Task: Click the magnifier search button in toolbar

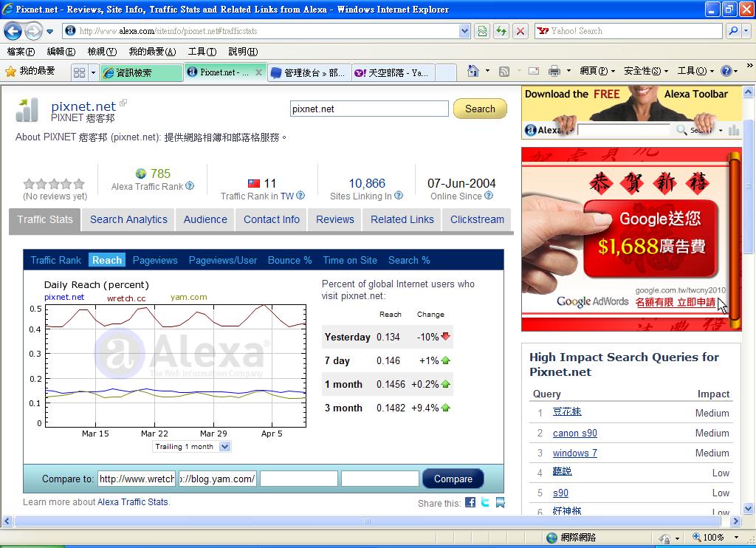Action: [733, 31]
